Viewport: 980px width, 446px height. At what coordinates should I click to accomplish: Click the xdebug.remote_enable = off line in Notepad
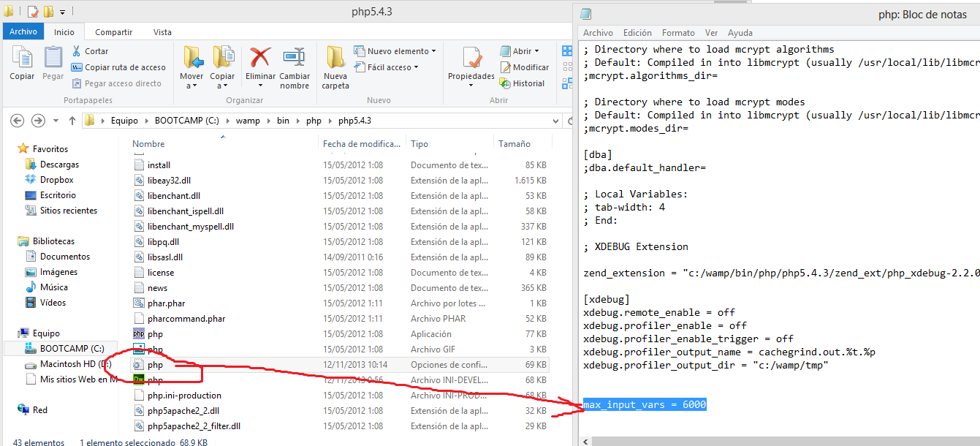(x=659, y=313)
